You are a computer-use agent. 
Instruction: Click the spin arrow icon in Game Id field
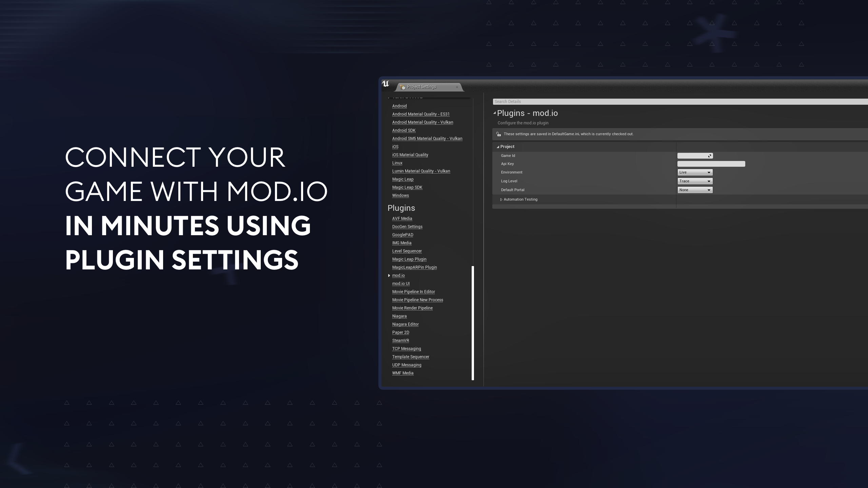709,156
